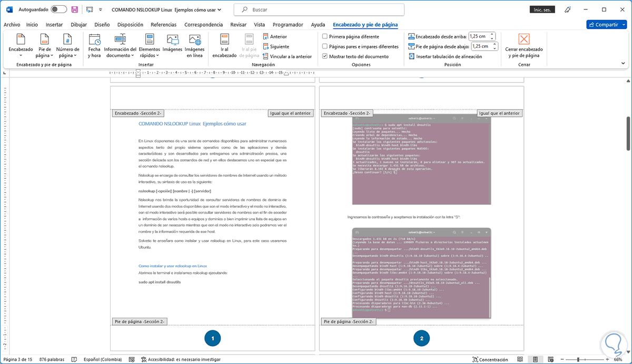Go to header with Ir al encabezado

tap(224, 45)
